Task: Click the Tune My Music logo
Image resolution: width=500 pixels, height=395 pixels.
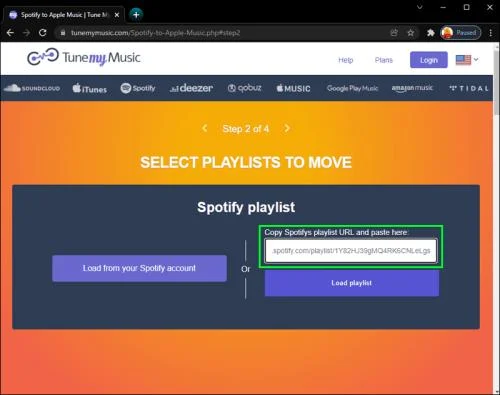Action: pyautogui.click(x=84, y=57)
